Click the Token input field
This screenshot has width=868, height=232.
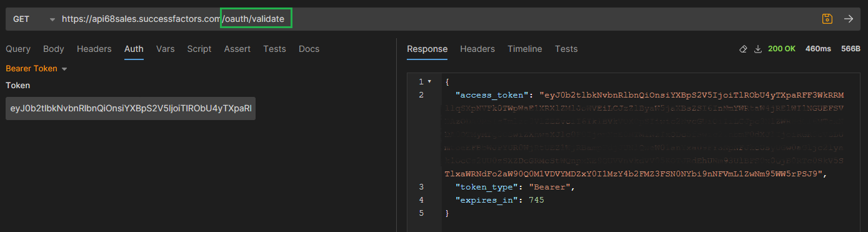(131, 108)
